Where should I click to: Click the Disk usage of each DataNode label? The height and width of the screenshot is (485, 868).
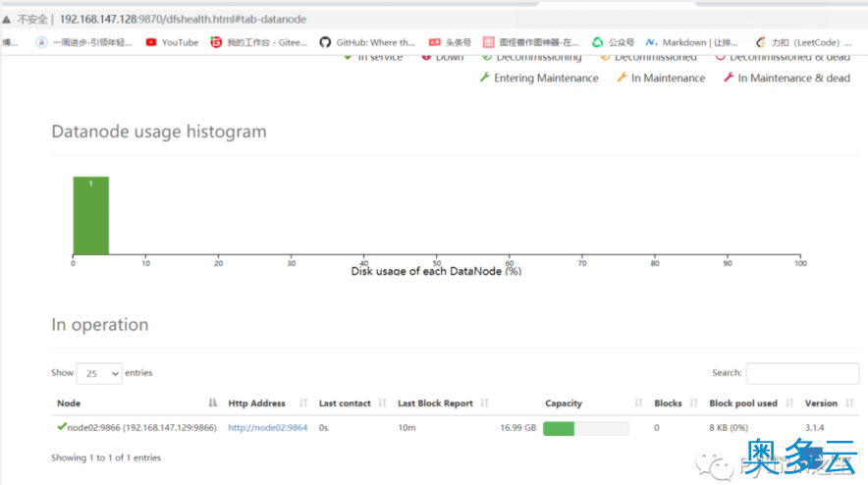[436, 271]
